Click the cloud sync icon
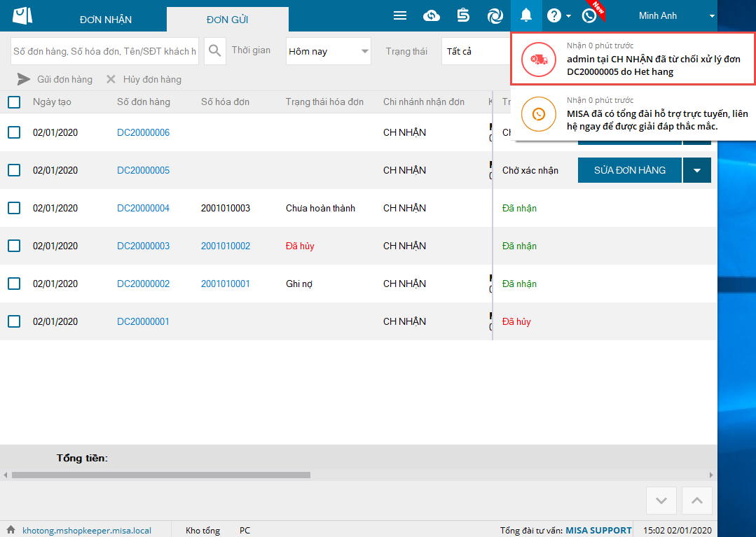The width and height of the screenshot is (756, 537). [x=432, y=15]
